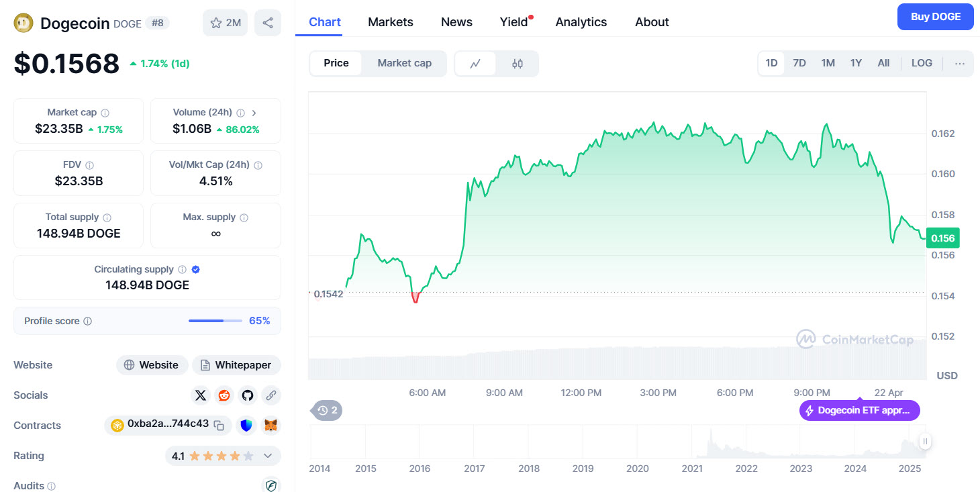Show FDV info icon
The image size is (980, 492).
(90, 165)
